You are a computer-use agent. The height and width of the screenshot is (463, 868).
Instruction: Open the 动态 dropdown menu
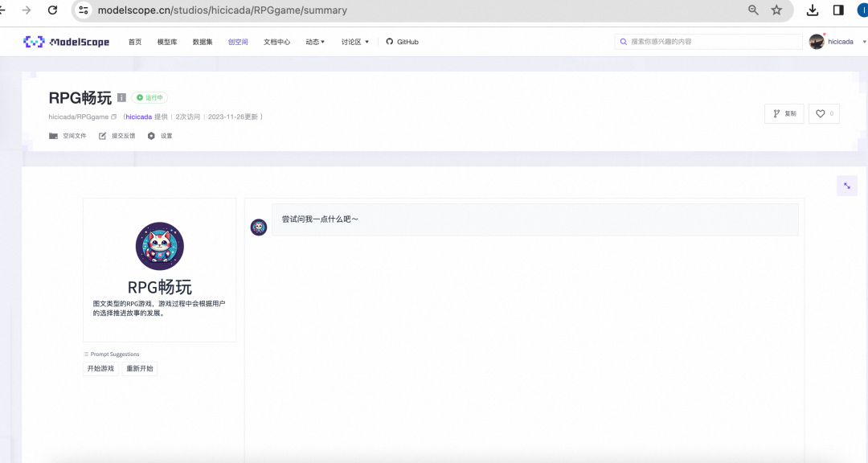click(313, 41)
